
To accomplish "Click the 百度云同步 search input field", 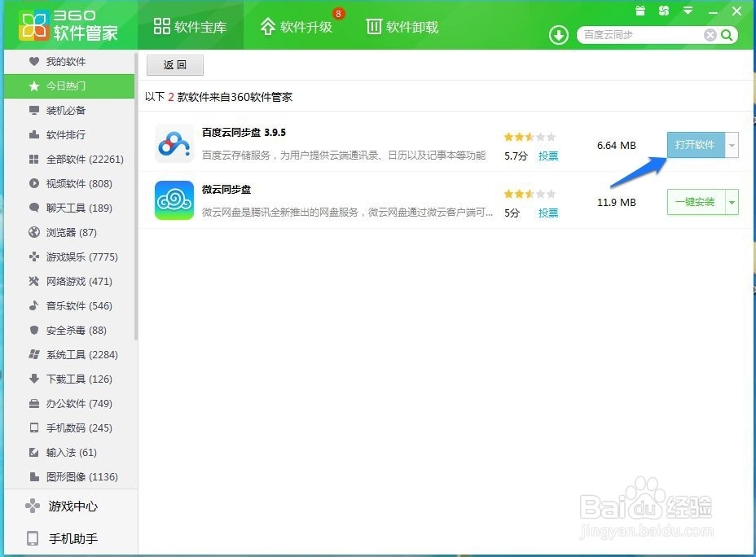I will [641, 35].
